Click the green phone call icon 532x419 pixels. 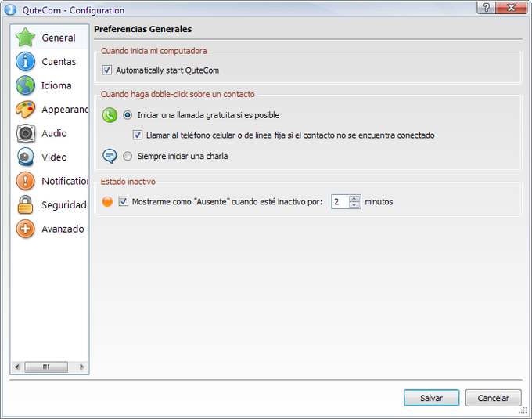pos(110,115)
